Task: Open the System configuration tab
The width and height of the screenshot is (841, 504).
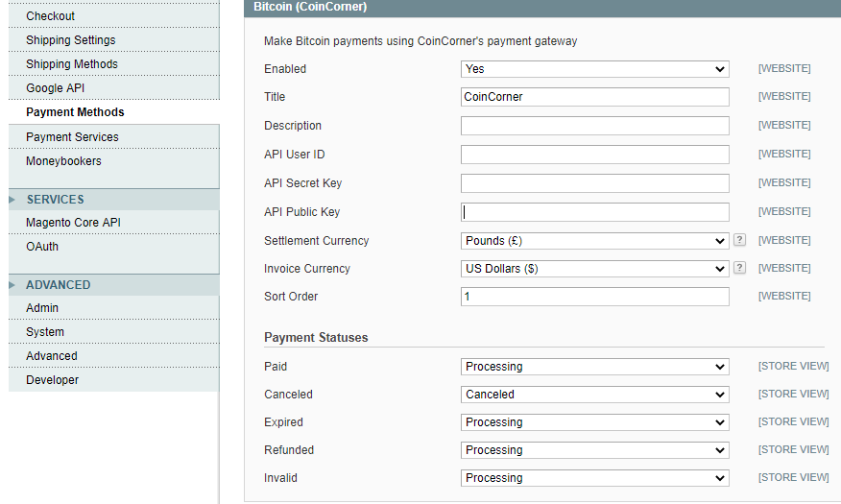Action: (113, 332)
